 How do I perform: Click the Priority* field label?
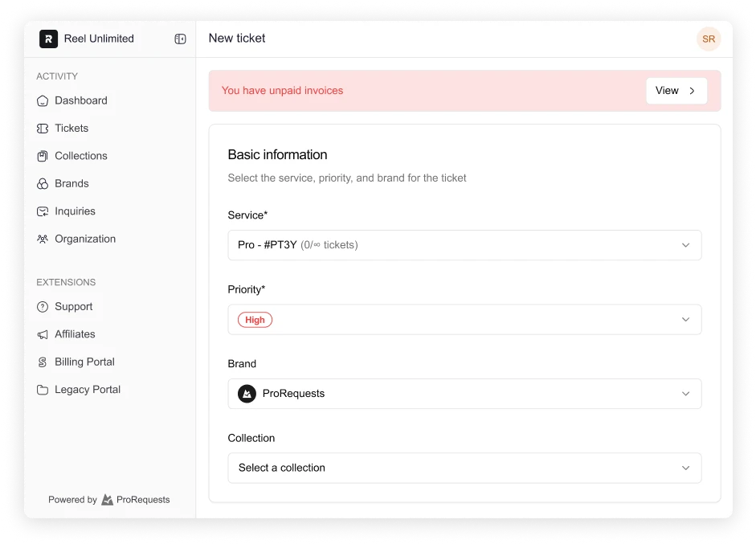pos(247,289)
